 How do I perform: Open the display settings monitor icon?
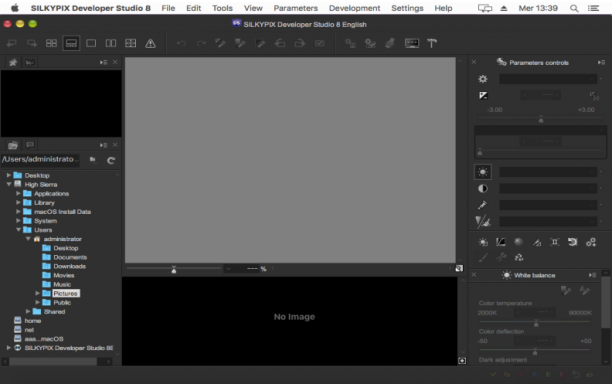click(x=412, y=43)
